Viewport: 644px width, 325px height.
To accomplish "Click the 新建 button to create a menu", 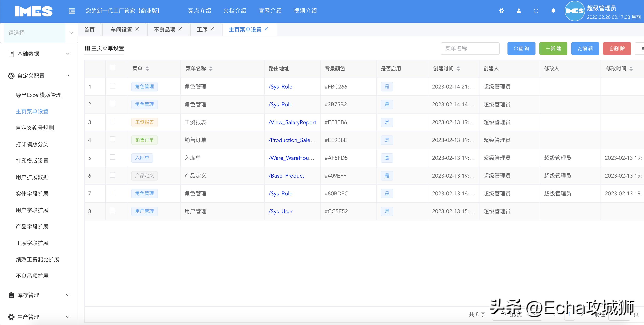I will (x=553, y=48).
